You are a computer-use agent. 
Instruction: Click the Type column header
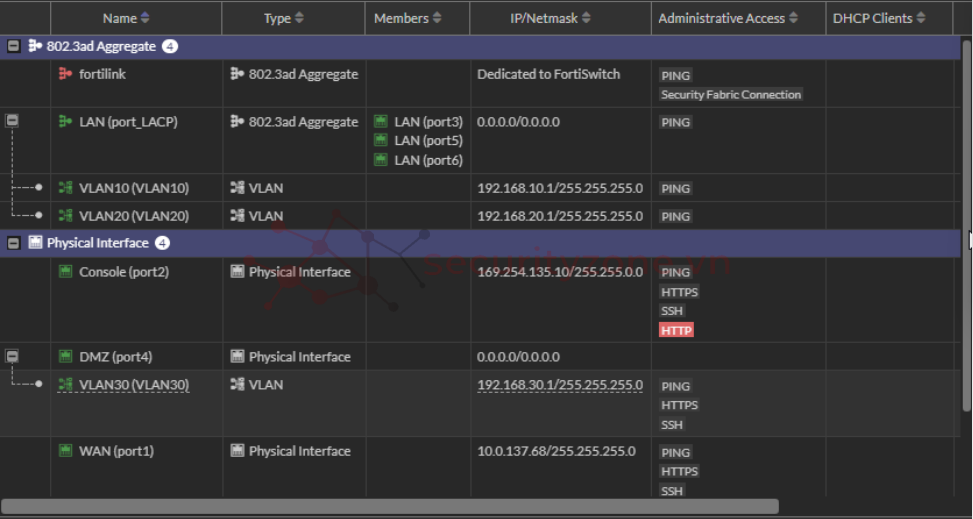294,18
